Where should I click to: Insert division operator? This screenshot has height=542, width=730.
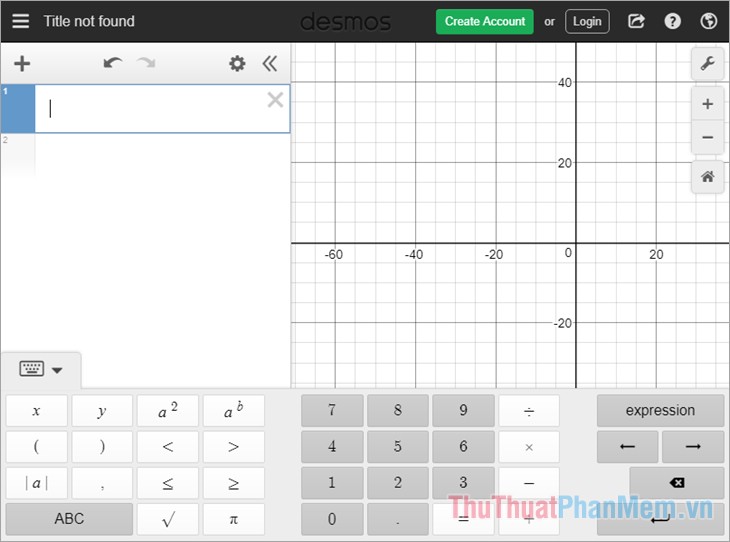click(x=529, y=411)
